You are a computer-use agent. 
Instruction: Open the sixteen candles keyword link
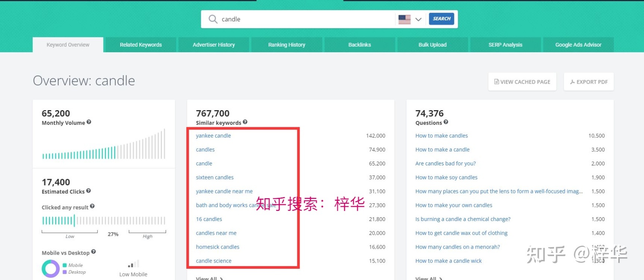point(215,177)
